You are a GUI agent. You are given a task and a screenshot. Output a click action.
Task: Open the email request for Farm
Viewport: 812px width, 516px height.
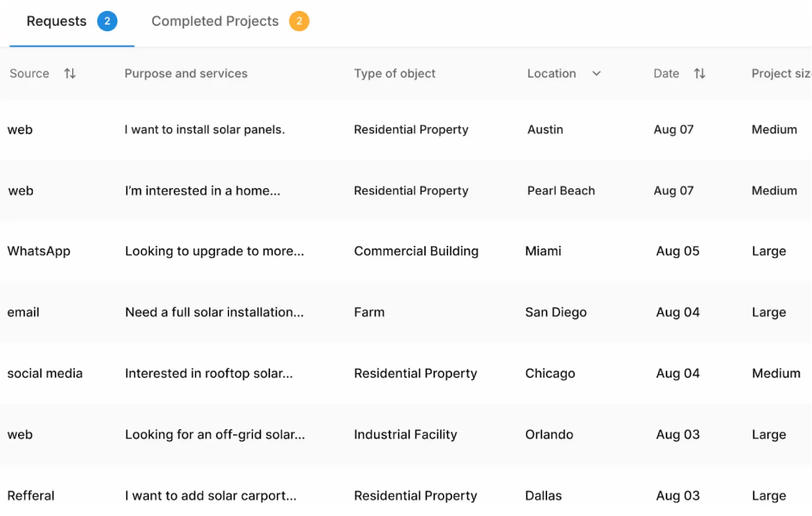click(x=404, y=313)
